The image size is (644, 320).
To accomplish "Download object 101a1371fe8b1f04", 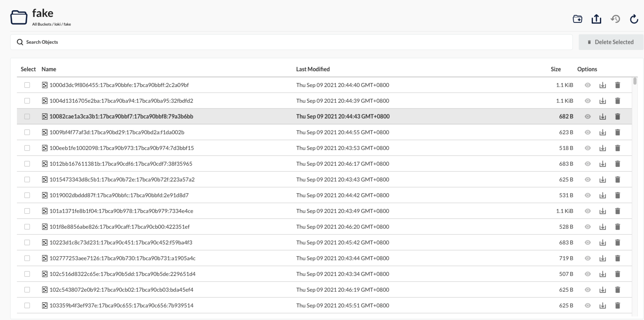I will point(603,211).
